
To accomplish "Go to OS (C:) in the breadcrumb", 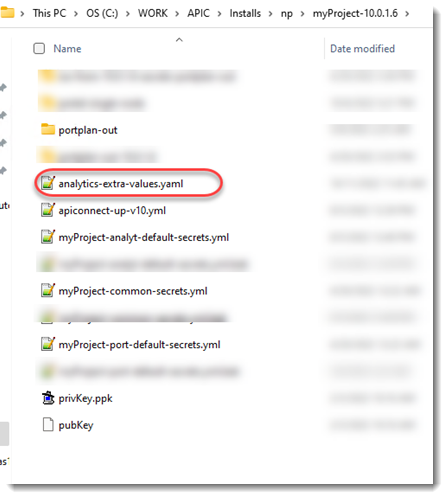I will tap(102, 13).
